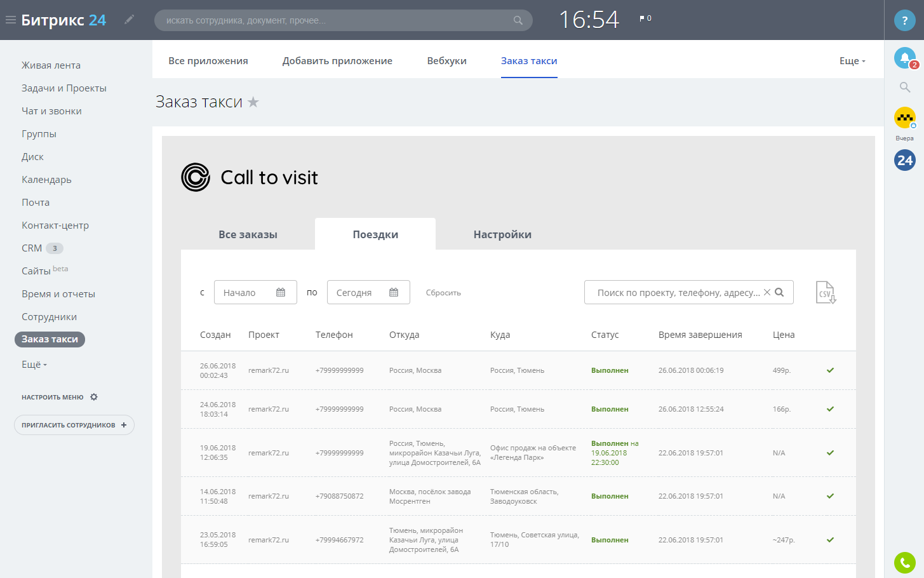The image size is (924, 578).
Task: Export trips list as CSV file
Action: tap(826, 292)
